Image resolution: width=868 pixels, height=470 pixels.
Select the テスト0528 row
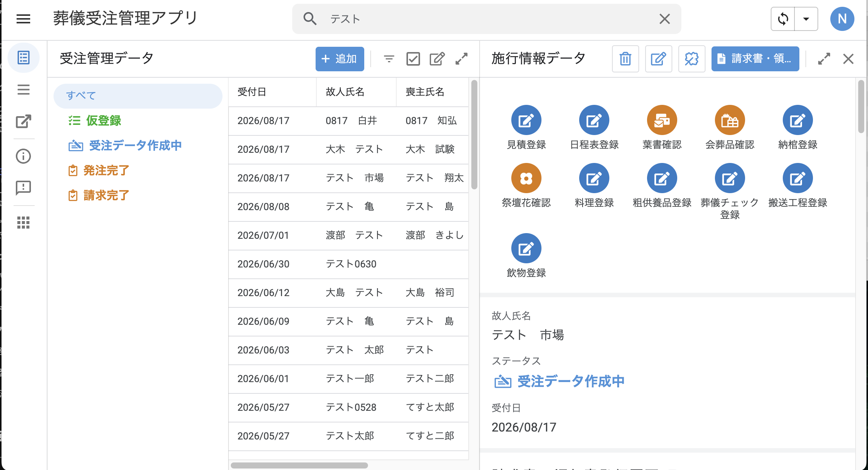tap(348, 408)
